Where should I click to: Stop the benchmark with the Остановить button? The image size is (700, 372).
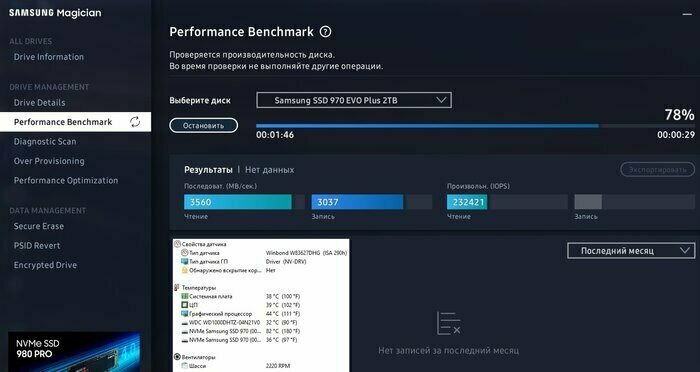click(204, 125)
